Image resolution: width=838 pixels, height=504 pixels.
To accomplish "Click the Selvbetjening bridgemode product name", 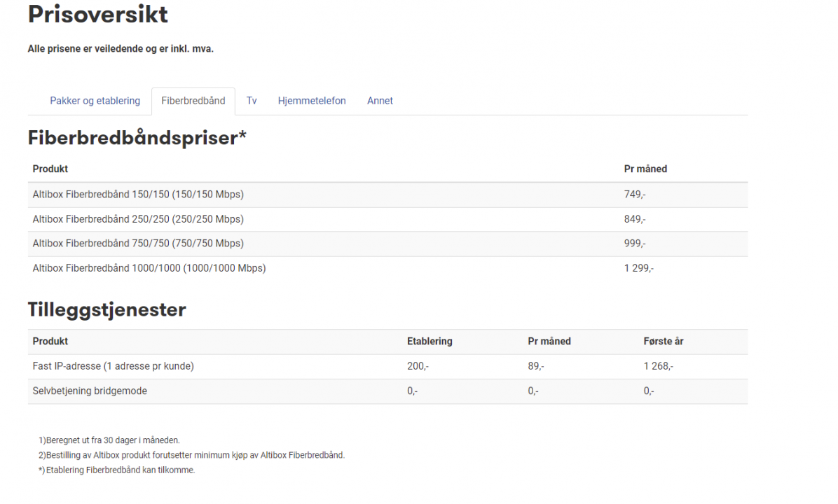I will pyautogui.click(x=90, y=391).
